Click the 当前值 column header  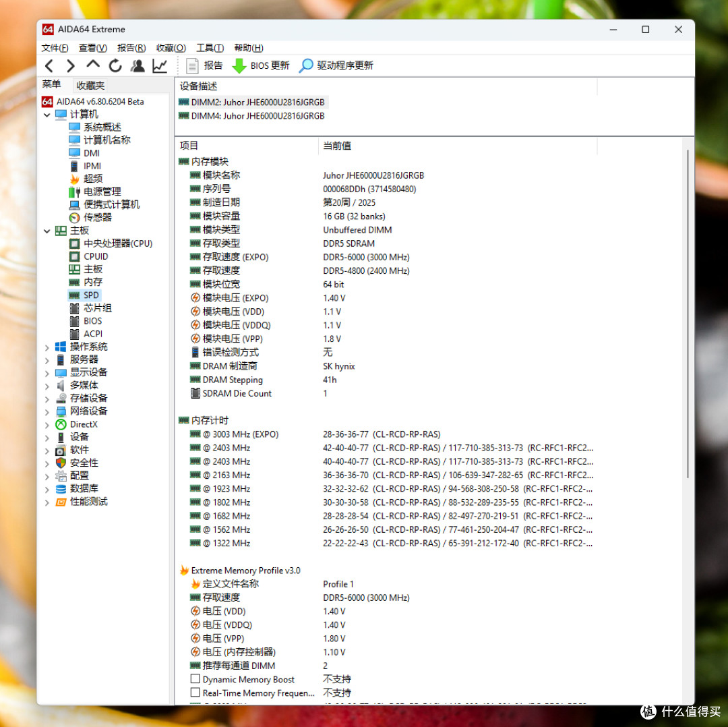click(x=458, y=146)
